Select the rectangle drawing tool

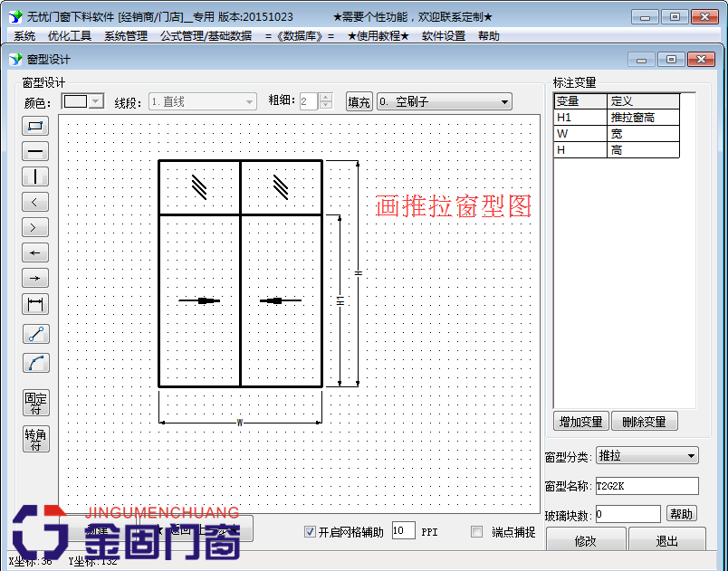coord(35,126)
